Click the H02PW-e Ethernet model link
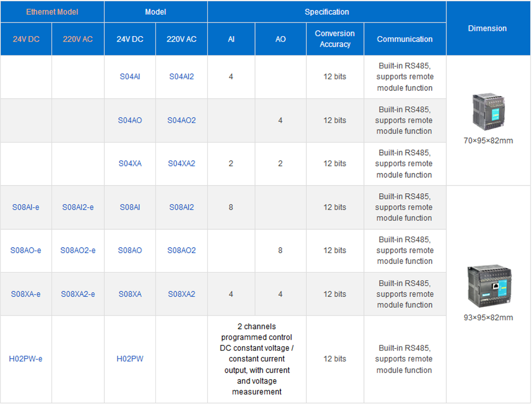The width and height of the screenshot is (532, 404). tap(26, 359)
